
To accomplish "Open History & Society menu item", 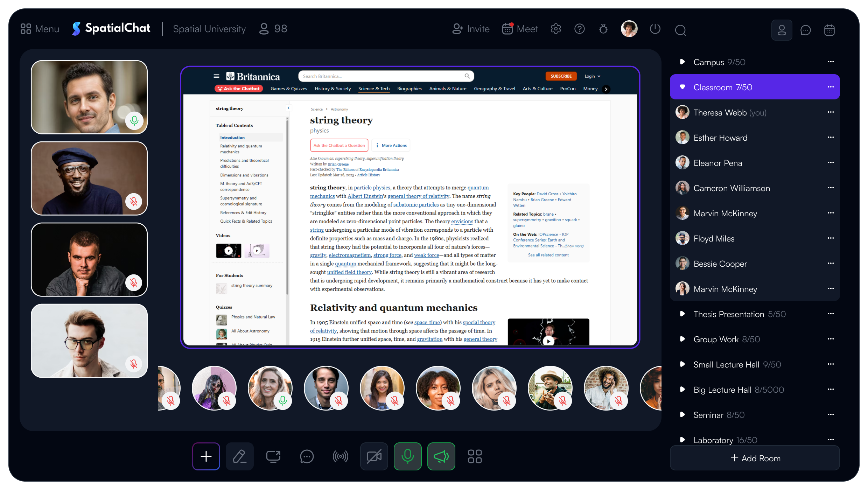I will click(x=332, y=89).
